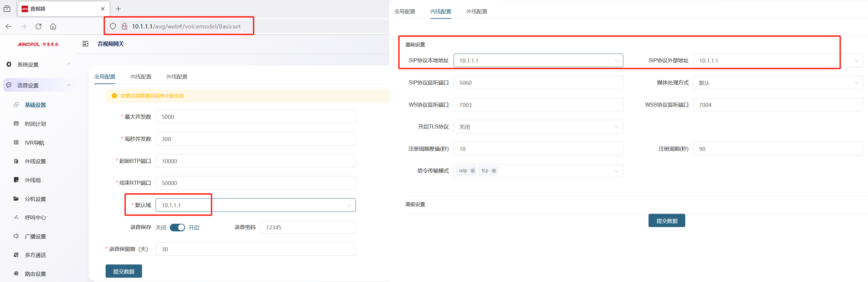Click the IVR导航 sidebar icon
Viewport: 868px width, 282px height.
(16, 143)
